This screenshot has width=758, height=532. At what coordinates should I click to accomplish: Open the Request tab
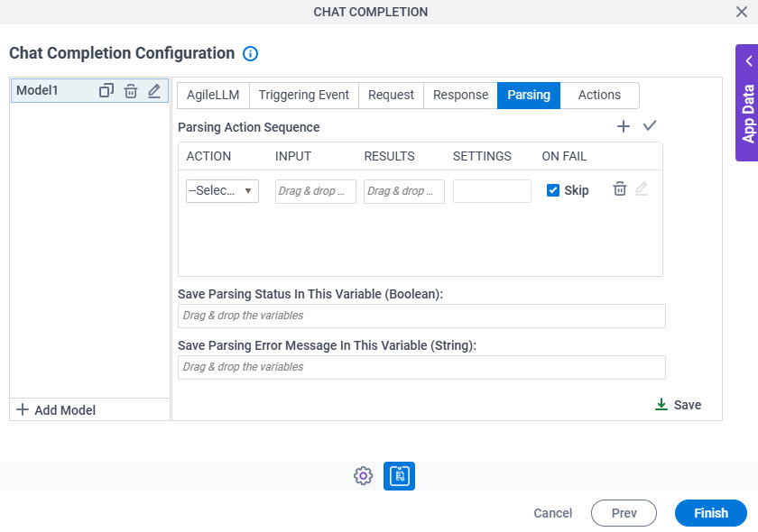[x=391, y=96]
